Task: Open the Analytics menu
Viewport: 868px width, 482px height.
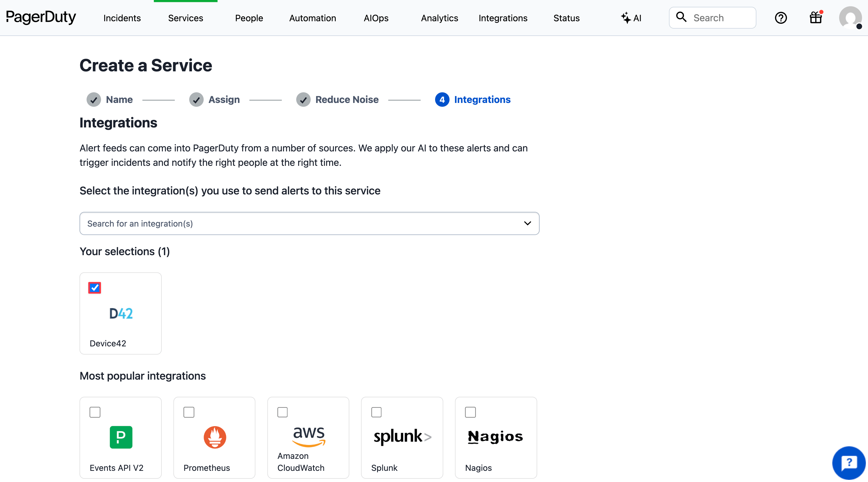Action: tap(439, 18)
